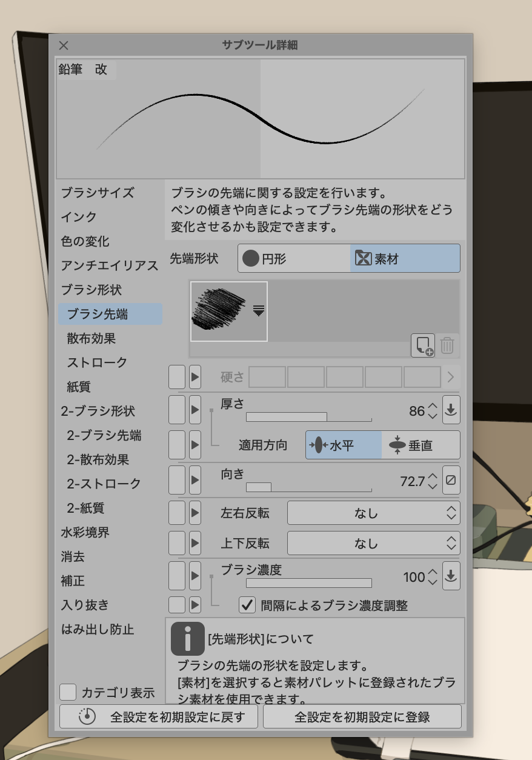Click the trash icon to delete tip material
This screenshot has height=760, width=532.
pyautogui.click(x=447, y=345)
